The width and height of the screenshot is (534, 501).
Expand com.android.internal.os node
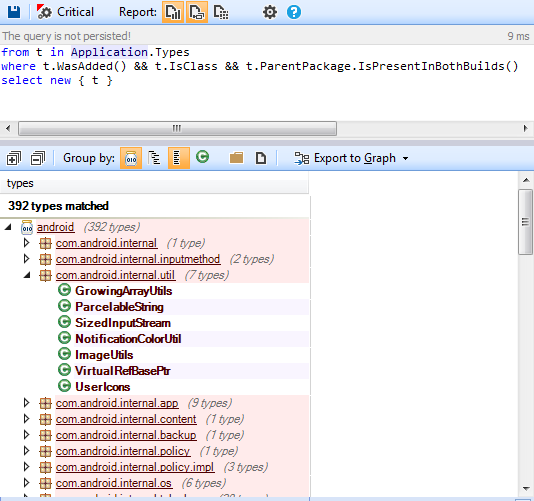click(27, 483)
